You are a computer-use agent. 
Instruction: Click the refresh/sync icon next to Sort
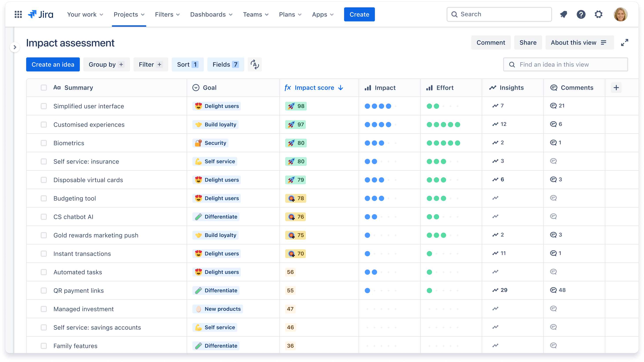[255, 65]
